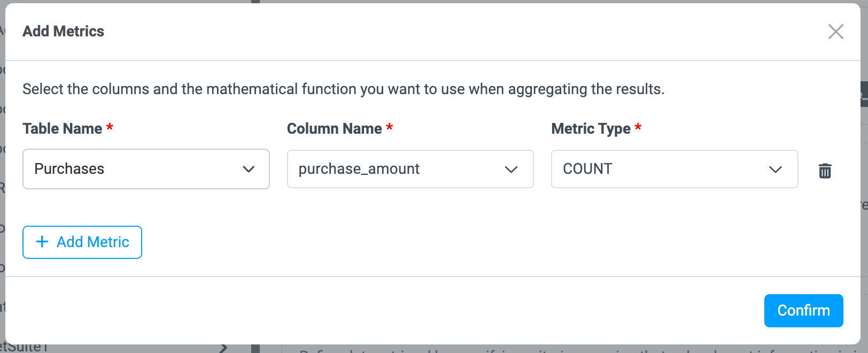868x353 pixels.
Task: Click the red asterisk next to Metric Type
Action: click(x=638, y=127)
